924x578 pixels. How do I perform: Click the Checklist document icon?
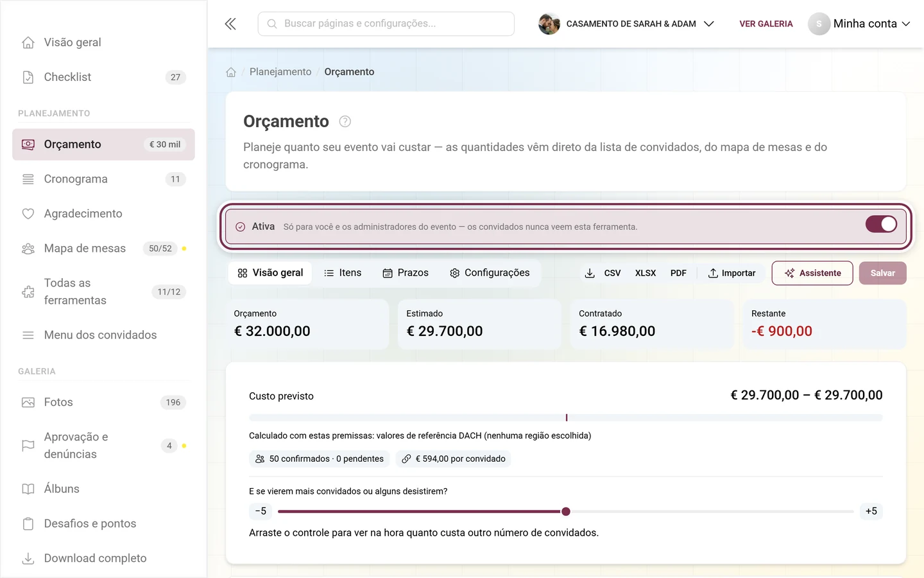point(28,77)
